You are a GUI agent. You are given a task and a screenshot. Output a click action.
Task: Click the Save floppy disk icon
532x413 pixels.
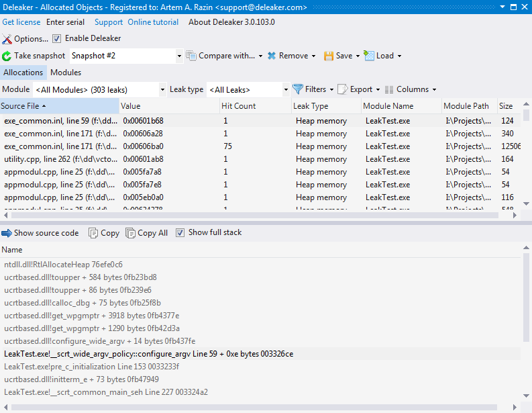(x=329, y=56)
